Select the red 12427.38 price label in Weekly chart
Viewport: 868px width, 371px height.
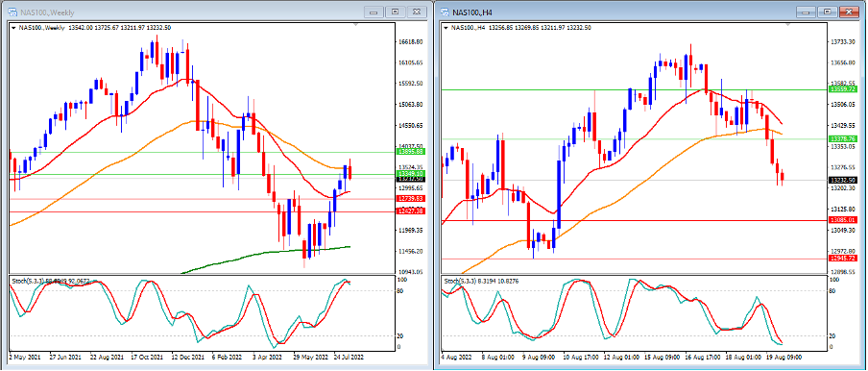click(x=410, y=211)
